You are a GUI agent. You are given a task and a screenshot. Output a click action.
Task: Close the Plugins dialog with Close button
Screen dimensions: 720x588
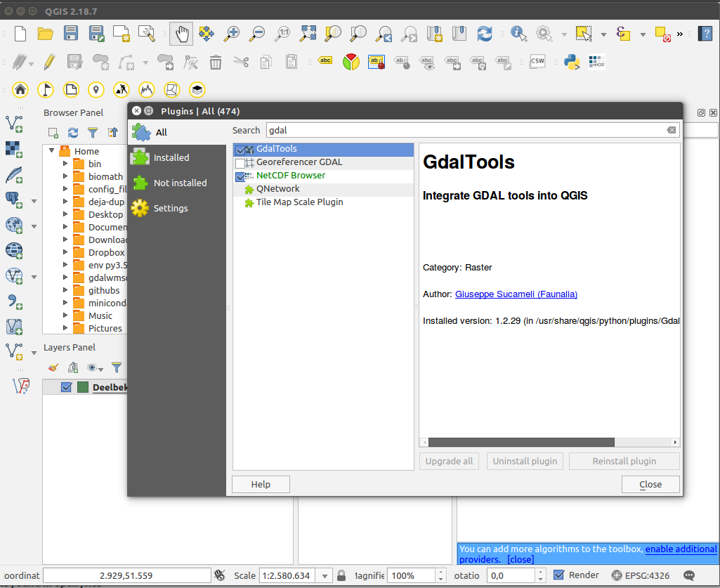[x=650, y=484]
